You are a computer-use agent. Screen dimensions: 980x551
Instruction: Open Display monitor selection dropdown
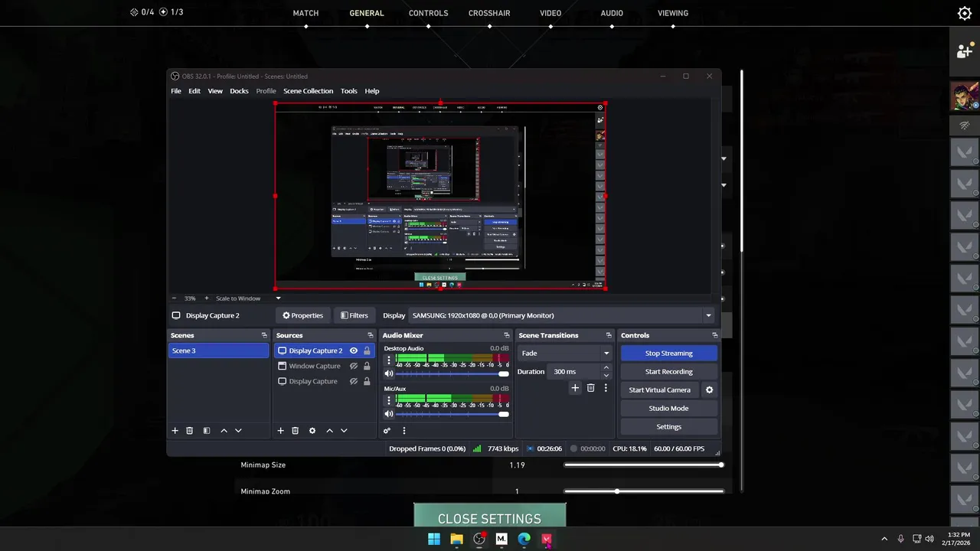(x=561, y=315)
